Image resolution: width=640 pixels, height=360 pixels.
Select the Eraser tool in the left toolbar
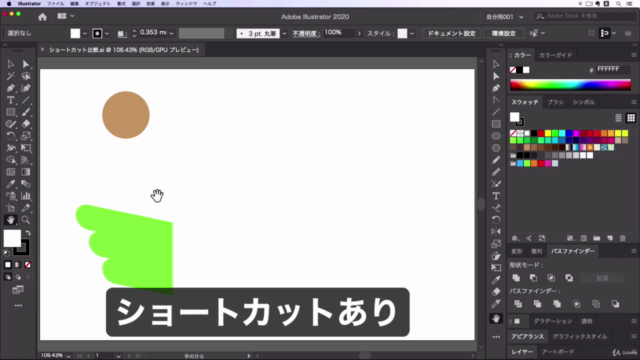click(26, 124)
